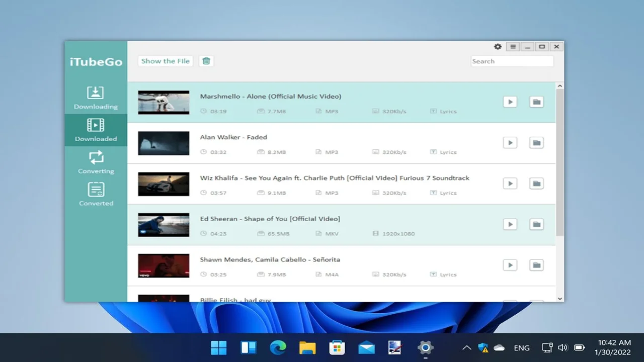The width and height of the screenshot is (644, 362).
Task: Open Settings gear on the taskbar
Action: coord(425,347)
